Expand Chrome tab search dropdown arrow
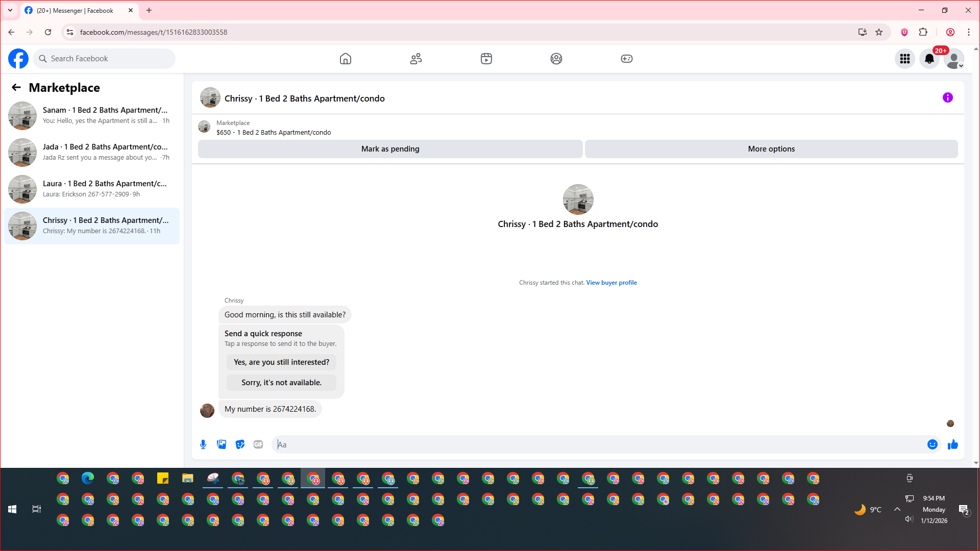The height and width of the screenshot is (551, 980). 10,10
